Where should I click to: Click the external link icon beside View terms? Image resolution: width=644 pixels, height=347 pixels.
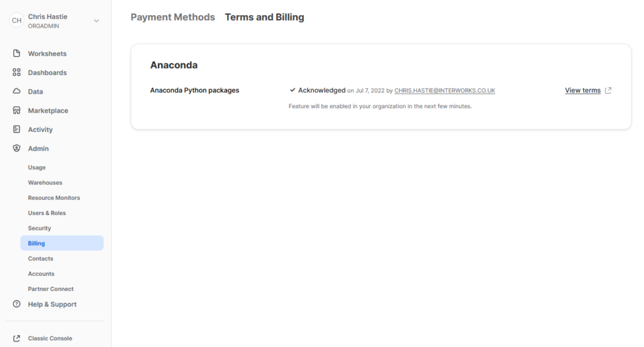[x=608, y=91]
